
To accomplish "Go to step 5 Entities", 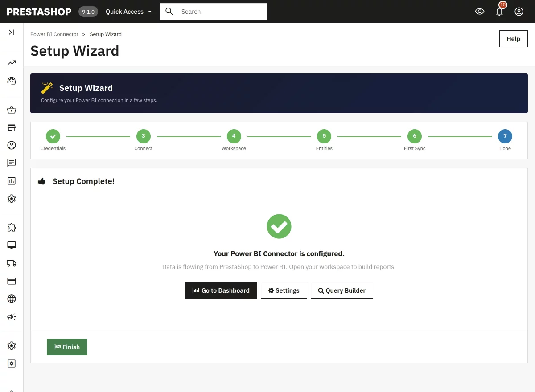I will (x=324, y=136).
